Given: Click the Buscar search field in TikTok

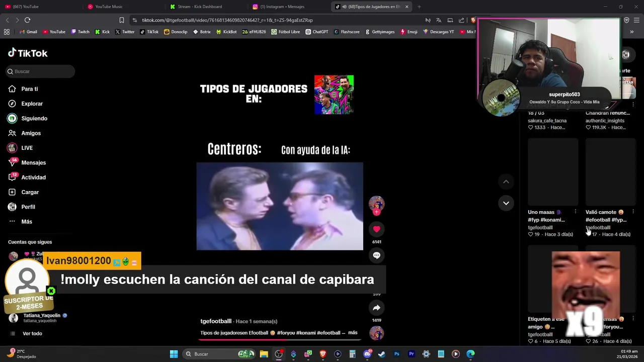Looking at the screenshot, I should (x=40, y=71).
